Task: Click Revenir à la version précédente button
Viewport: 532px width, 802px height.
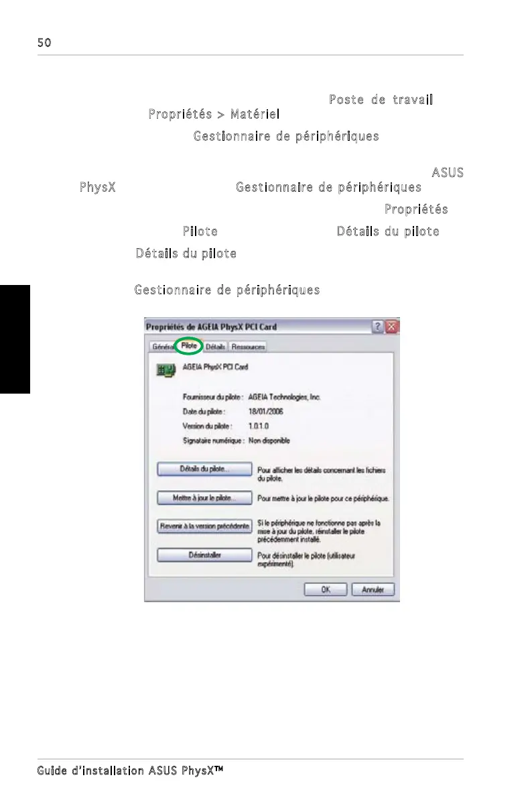Action: click(x=204, y=526)
